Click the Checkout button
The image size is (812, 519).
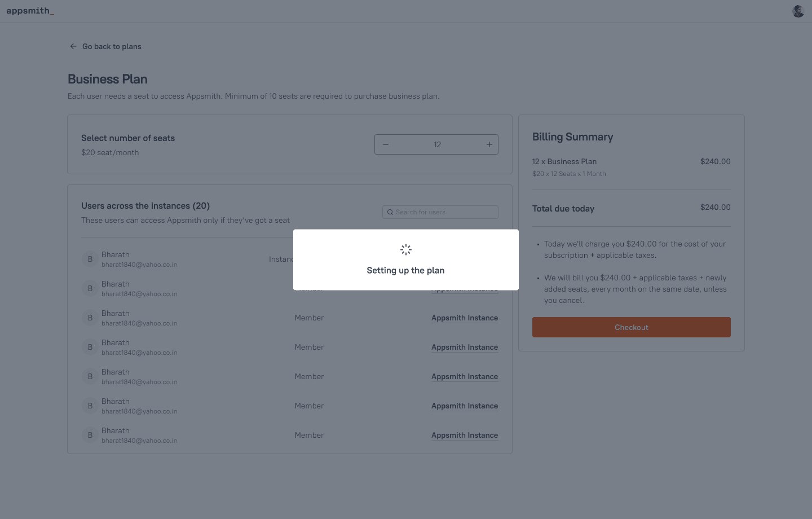tap(632, 327)
